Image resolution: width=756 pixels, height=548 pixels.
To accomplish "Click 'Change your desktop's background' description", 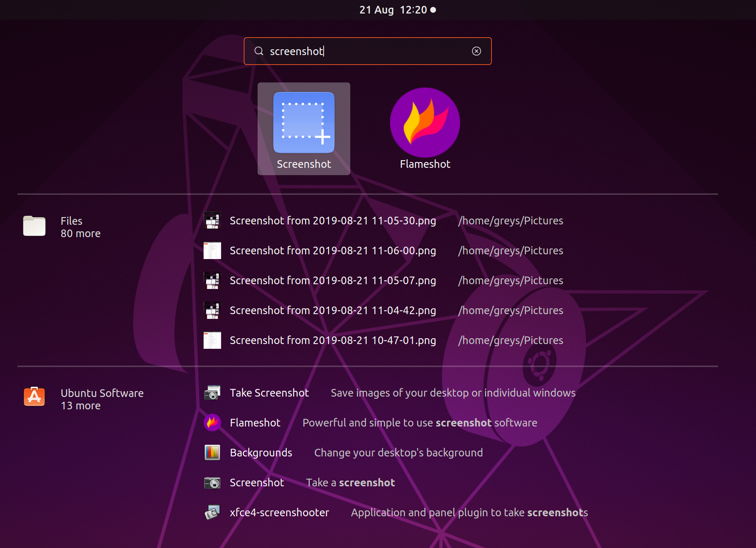I will pyautogui.click(x=398, y=452).
